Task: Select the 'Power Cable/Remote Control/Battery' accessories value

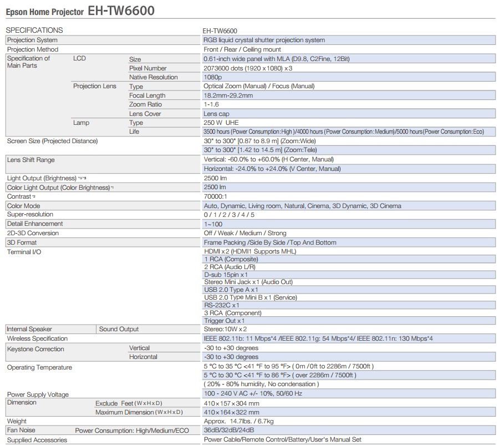Action: 283,439
